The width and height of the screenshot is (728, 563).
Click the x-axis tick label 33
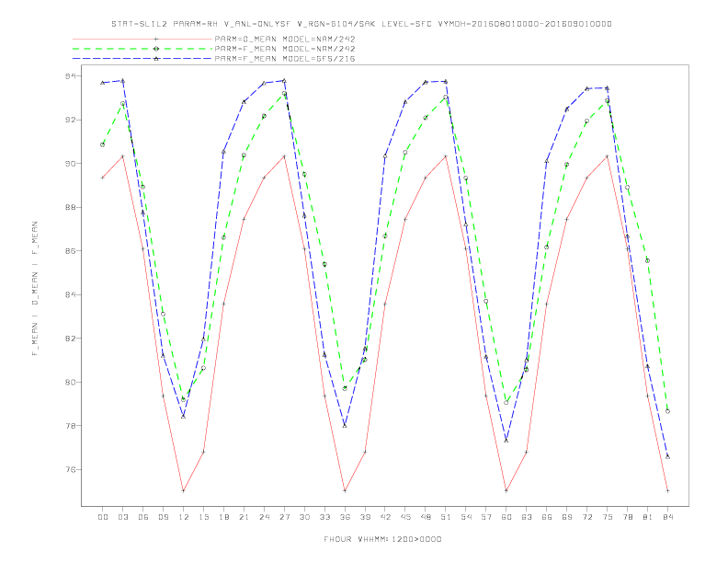324,517
